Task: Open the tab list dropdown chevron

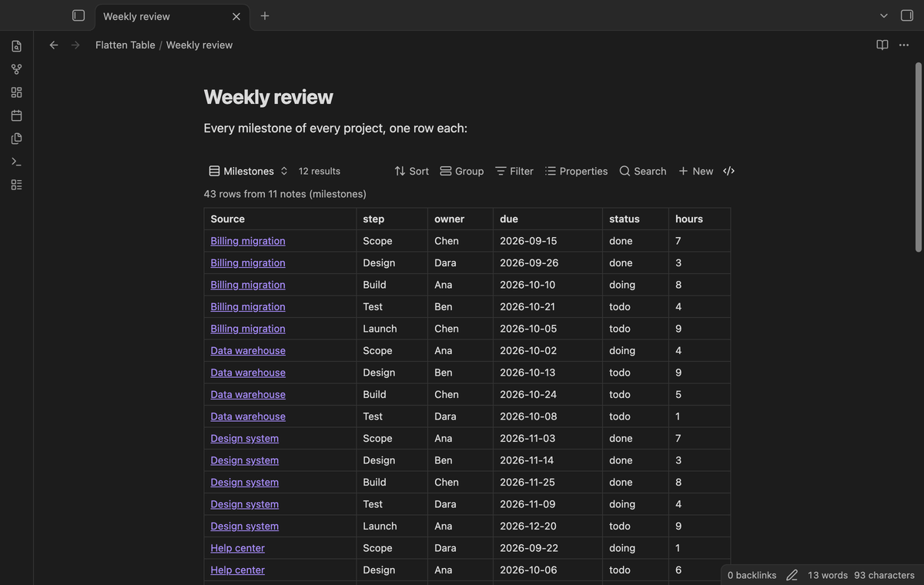Action: (x=884, y=15)
